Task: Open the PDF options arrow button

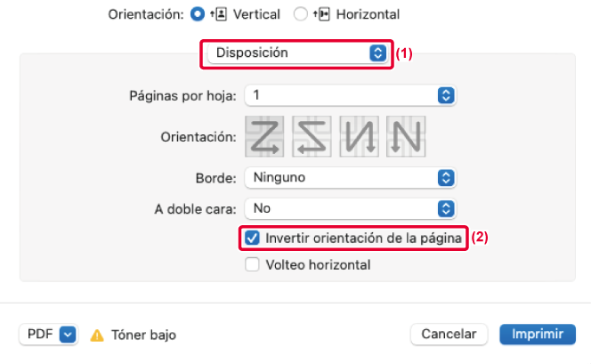Action: [69, 335]
